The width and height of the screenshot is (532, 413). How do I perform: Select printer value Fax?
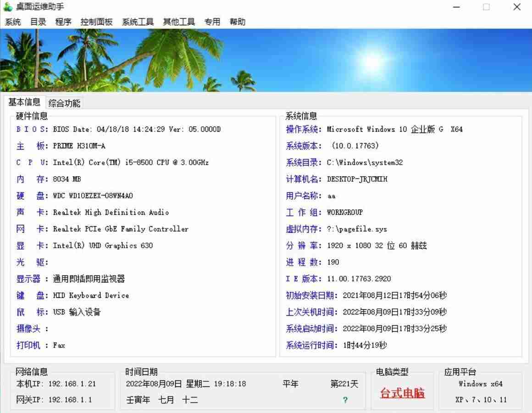59,346
